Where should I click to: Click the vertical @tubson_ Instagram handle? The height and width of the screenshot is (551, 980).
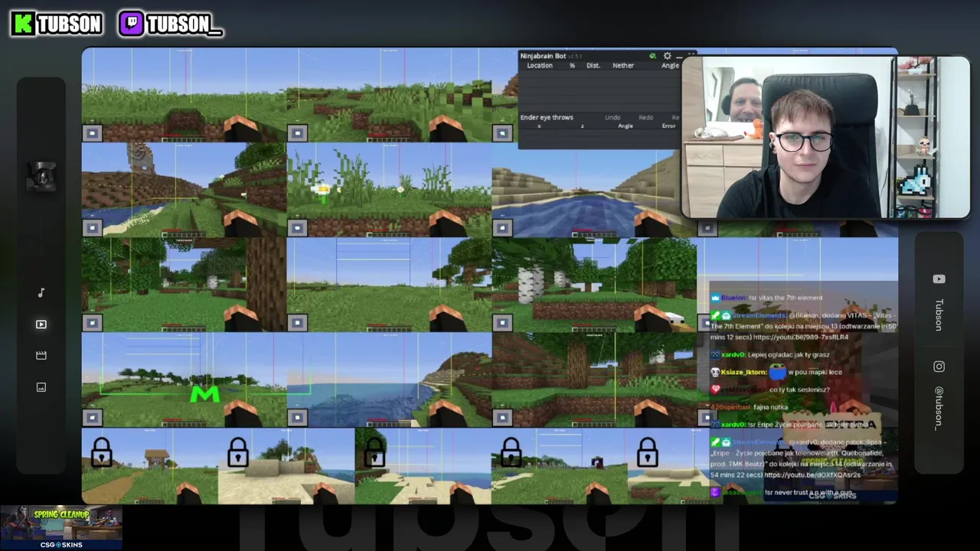point(939,408)
